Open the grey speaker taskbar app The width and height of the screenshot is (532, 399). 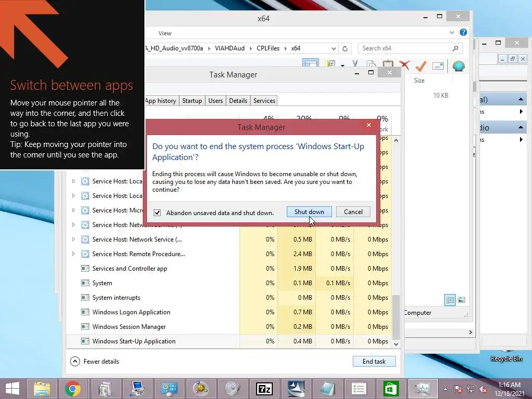click(x=233, y=389)
